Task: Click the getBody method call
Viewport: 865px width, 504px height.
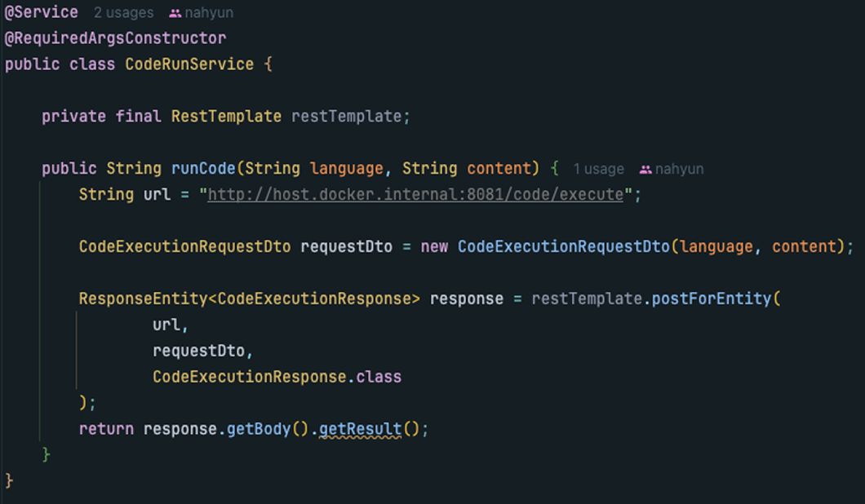Action: 259,429
